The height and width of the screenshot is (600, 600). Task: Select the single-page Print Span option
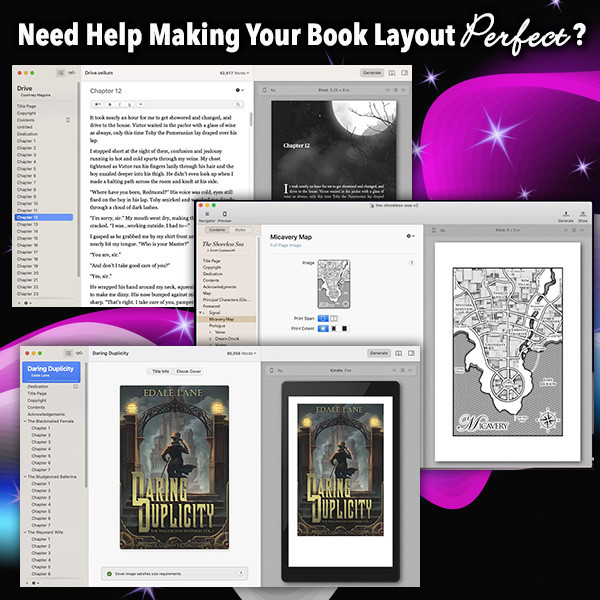pos(322,318)
